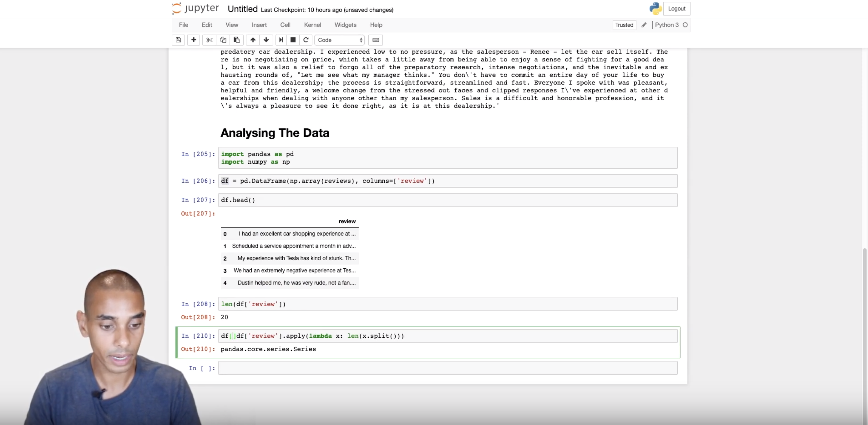Click the Out[207] prompt
The width and height of the screenshot is (868, 425).
click(x=198, y=214)
